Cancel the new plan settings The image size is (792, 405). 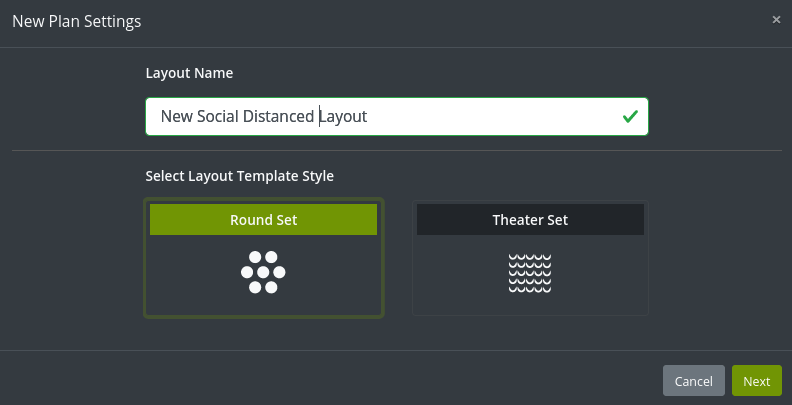[x=694, y=381]
